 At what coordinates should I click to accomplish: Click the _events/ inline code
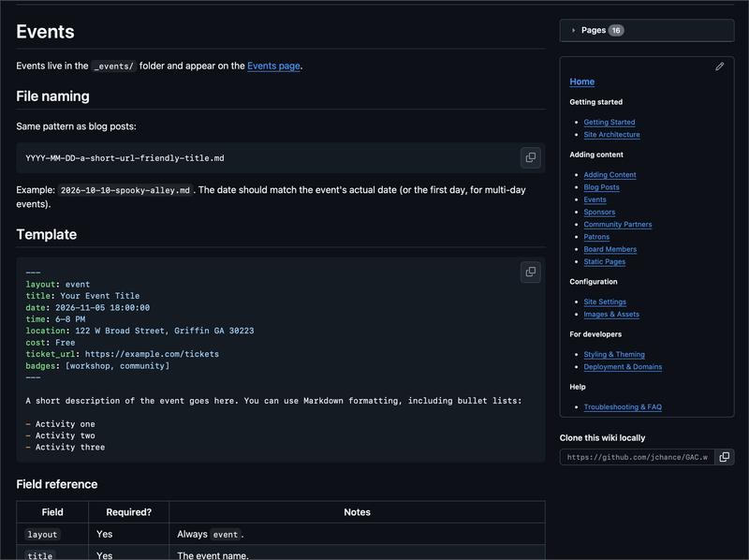[113, 66]
